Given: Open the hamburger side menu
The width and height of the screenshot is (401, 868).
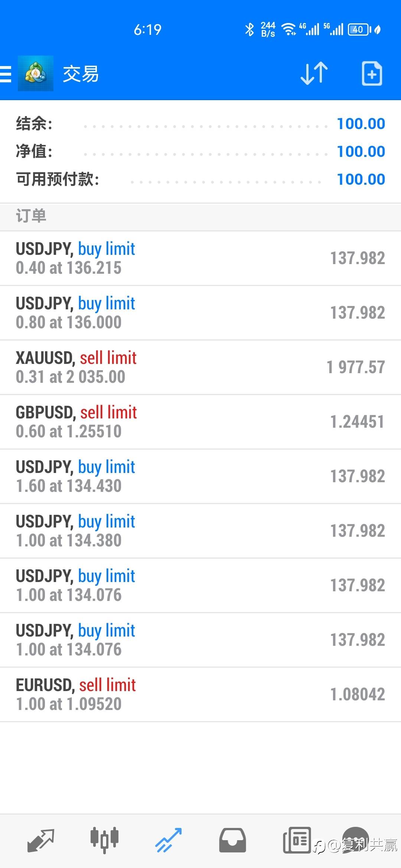Looking at the screenshot, I should 6,74.
